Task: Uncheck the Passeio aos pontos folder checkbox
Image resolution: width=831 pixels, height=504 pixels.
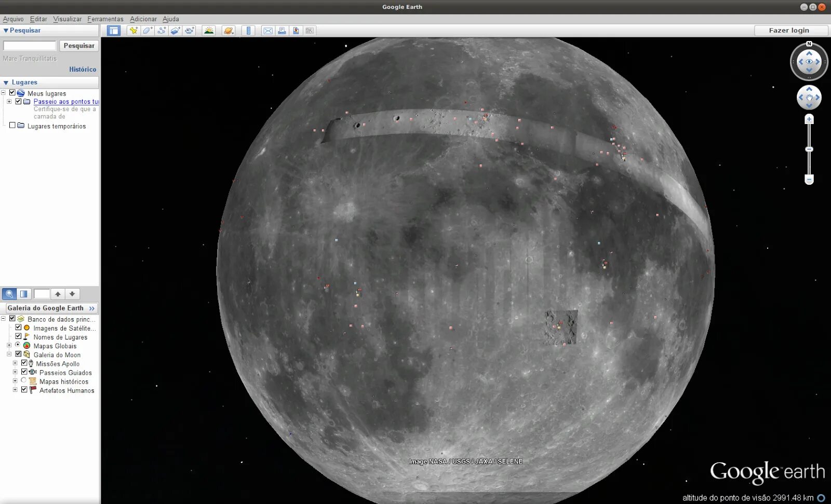Action: pyautogui.click(x=18, y=101)
